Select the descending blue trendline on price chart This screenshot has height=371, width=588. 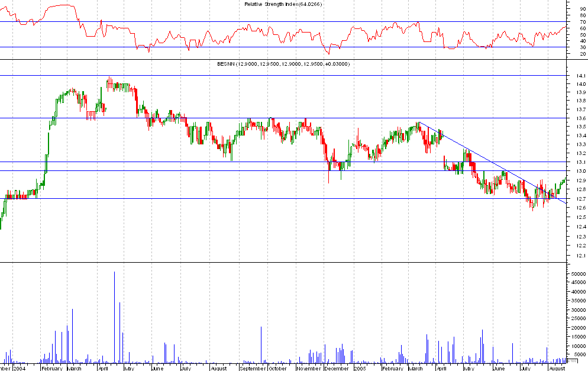point(493,163)
